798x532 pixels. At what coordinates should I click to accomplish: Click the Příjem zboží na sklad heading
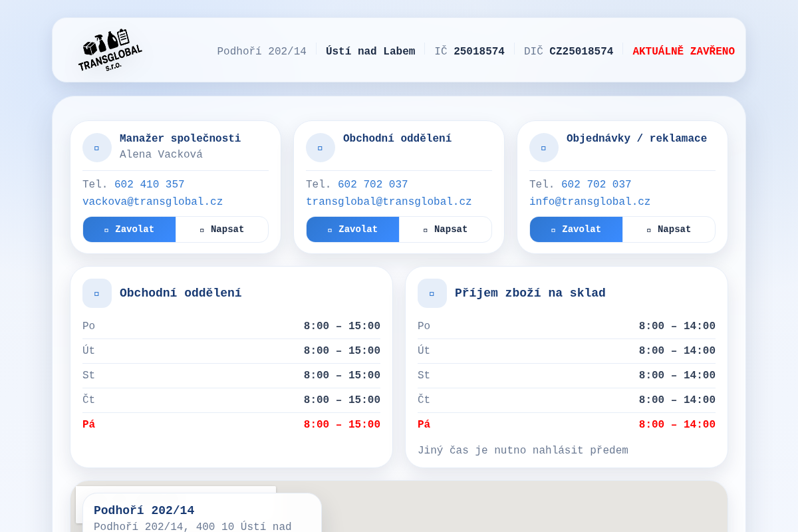coord(530,293)
